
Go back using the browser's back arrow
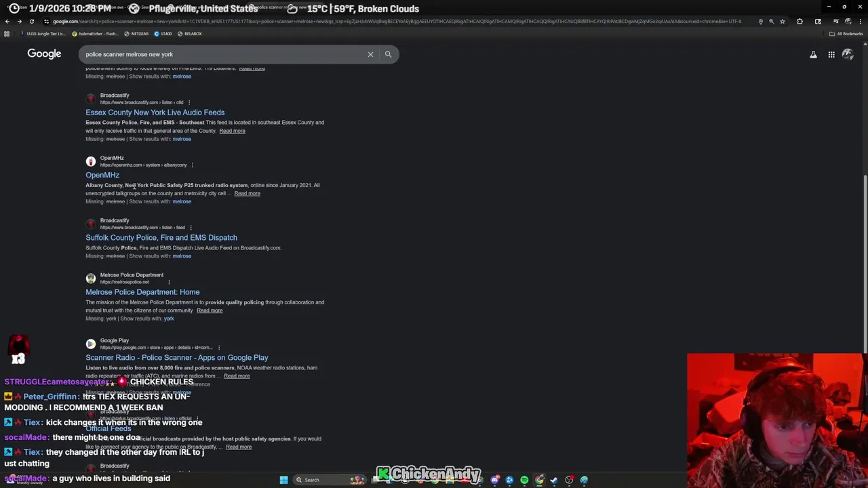tap(7, 21)
